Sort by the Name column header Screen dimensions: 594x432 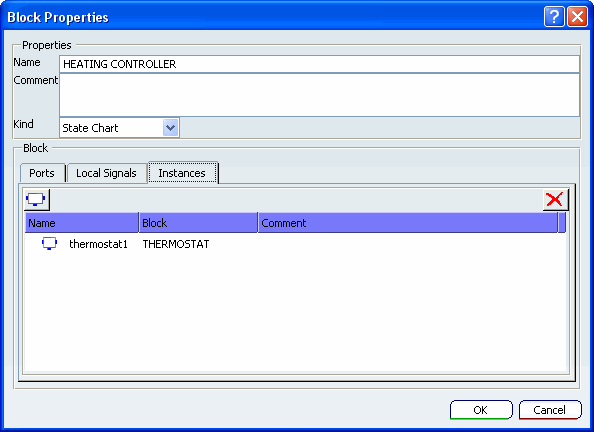82,223
